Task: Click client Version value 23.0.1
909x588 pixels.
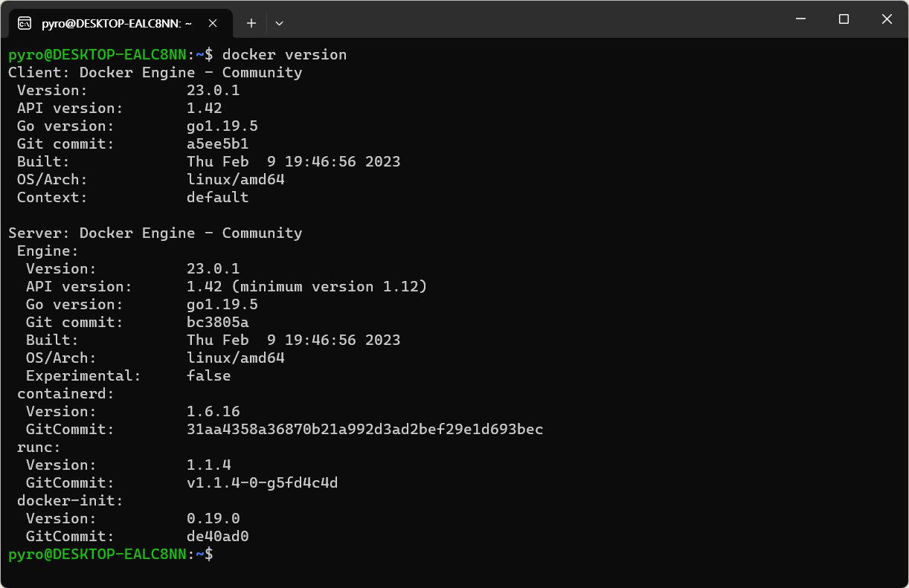Action: click(x=213, y=91)
